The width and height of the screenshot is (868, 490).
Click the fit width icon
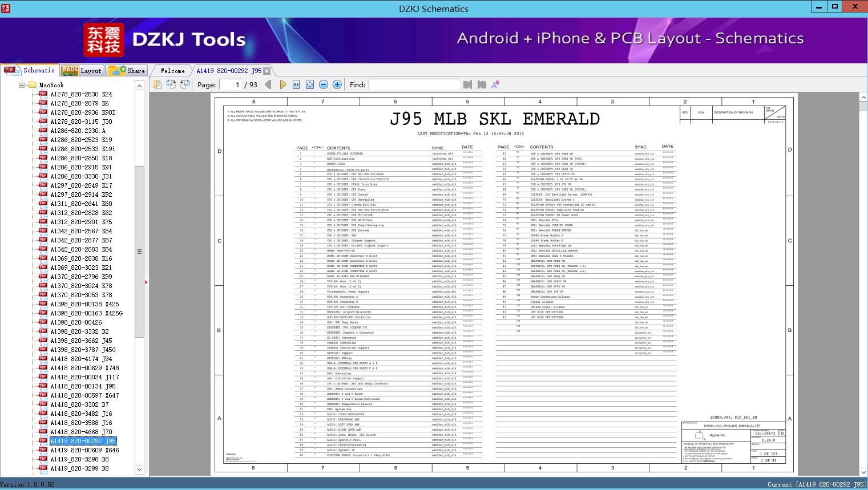coord(296,84)
